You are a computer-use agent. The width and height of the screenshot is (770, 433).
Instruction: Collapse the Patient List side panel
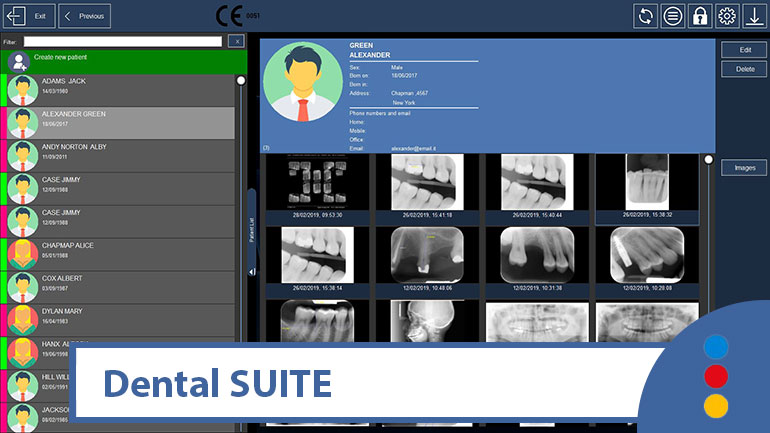(x=252, y=271)
